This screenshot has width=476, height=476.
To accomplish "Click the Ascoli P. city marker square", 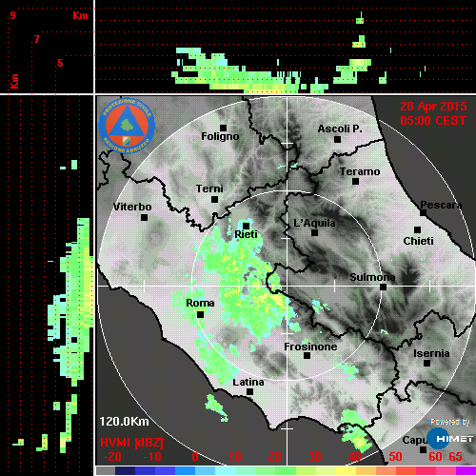I will pos(337,139).
